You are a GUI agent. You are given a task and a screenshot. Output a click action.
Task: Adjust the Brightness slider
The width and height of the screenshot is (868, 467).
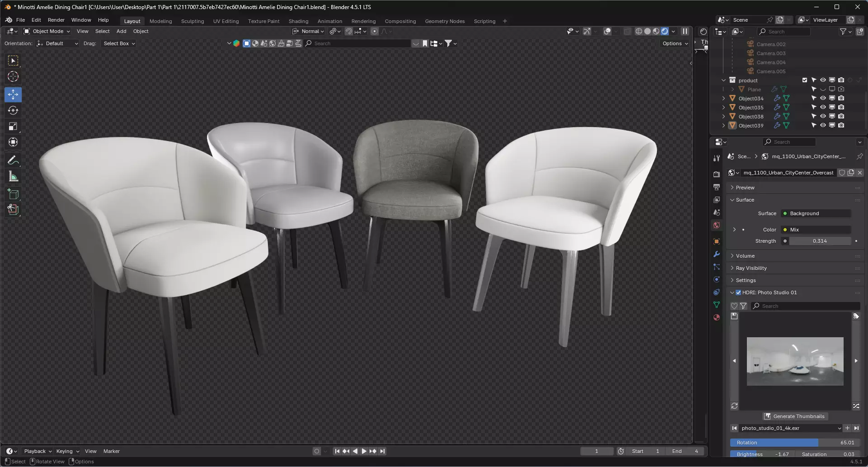point(762,454)
